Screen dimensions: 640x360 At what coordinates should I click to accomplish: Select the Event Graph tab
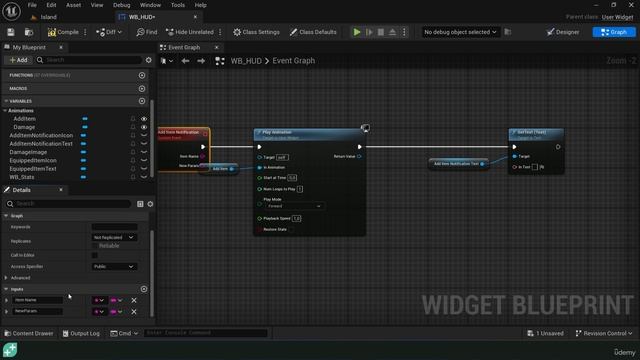[184, 47]
